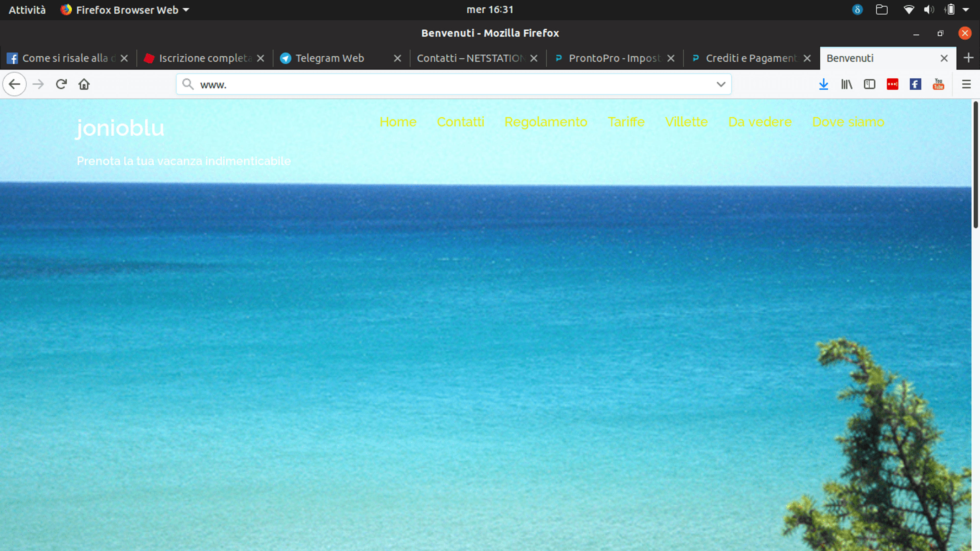
Task: Open the Firefox home page
Action: pyautogui.click(x=84, y=84)
